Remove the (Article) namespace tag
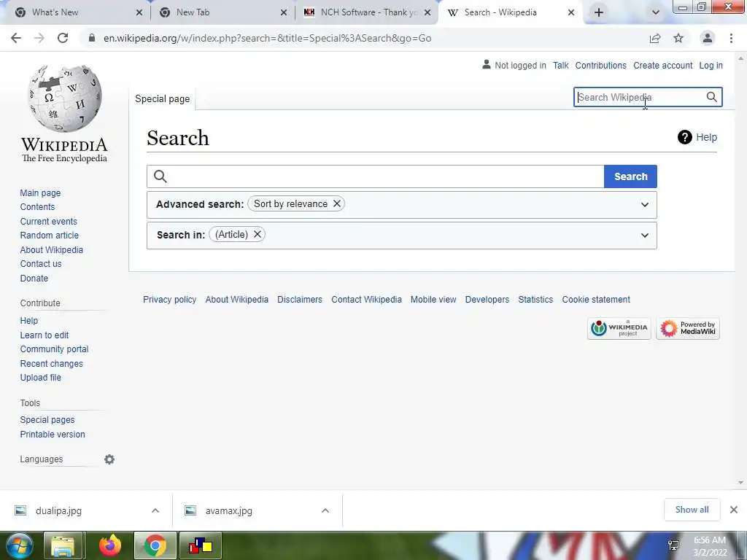Image resolution: width=747 pixels, height=560 pixels. click(258, 234)
